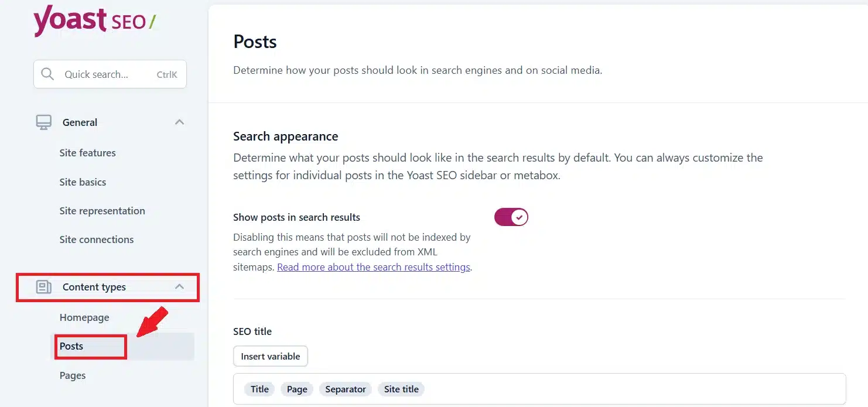Click the Insert variable button

(x=270, y=355)
